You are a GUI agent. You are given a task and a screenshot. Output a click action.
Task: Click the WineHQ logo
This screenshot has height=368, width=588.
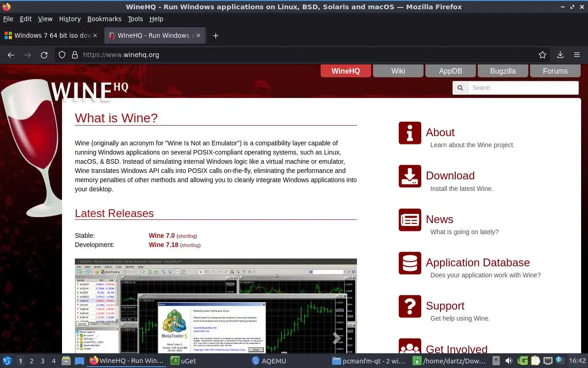(89, 91)
